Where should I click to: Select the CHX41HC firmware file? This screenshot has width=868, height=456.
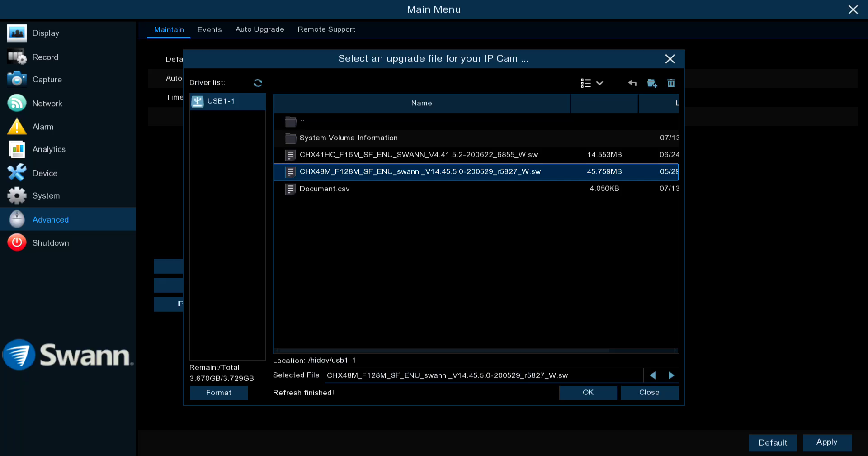pyautogui.click(x=418, y=155)
